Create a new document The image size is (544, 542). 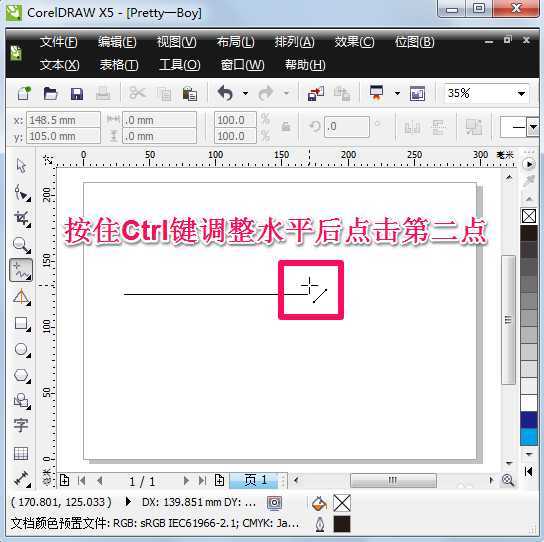point(24,93)
